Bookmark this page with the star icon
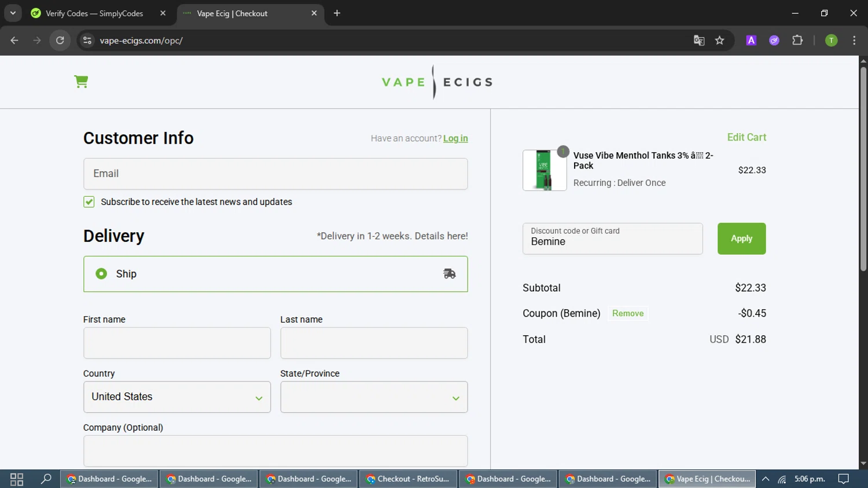The image size is (868, 488). (720, 41)
